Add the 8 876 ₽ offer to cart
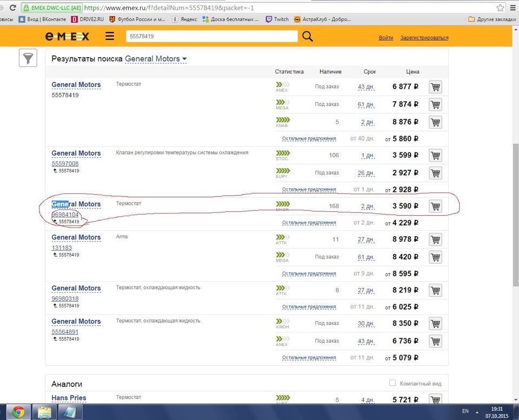 (435, 122)
